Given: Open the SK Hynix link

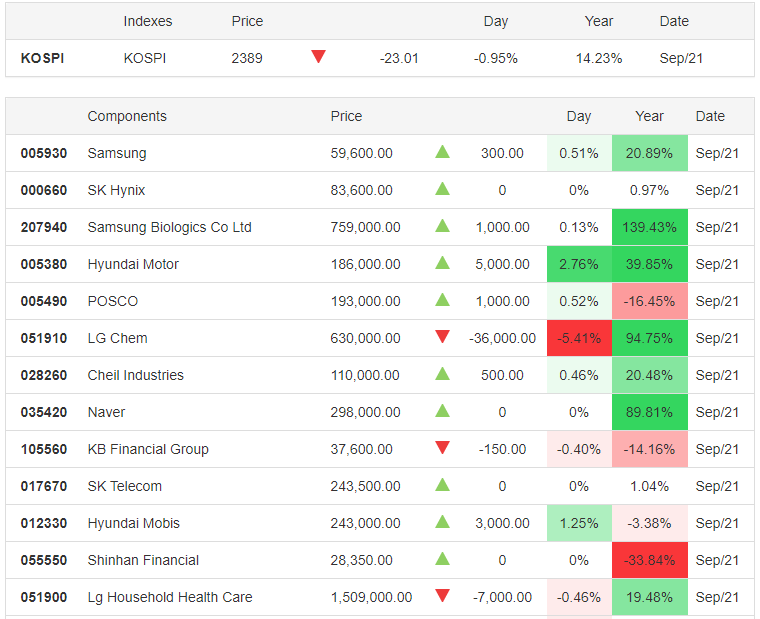Looking at the screenshot, I should pos(116,190).
